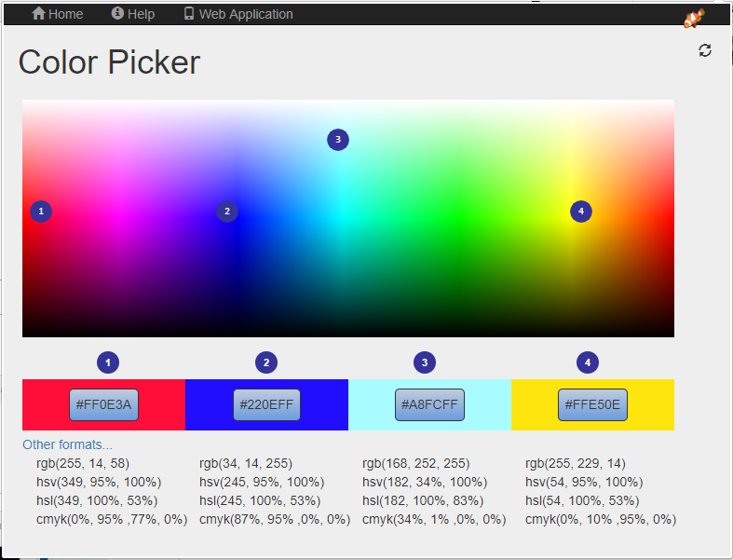
Task: Select the hsl(182, 100%, 83%) value
Action: coord(423,500)
